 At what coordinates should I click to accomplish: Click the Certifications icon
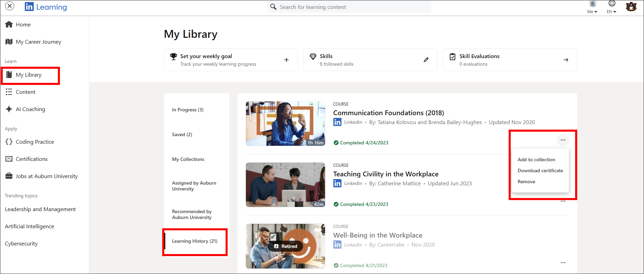pyautogui.click(x=9, y=159)
